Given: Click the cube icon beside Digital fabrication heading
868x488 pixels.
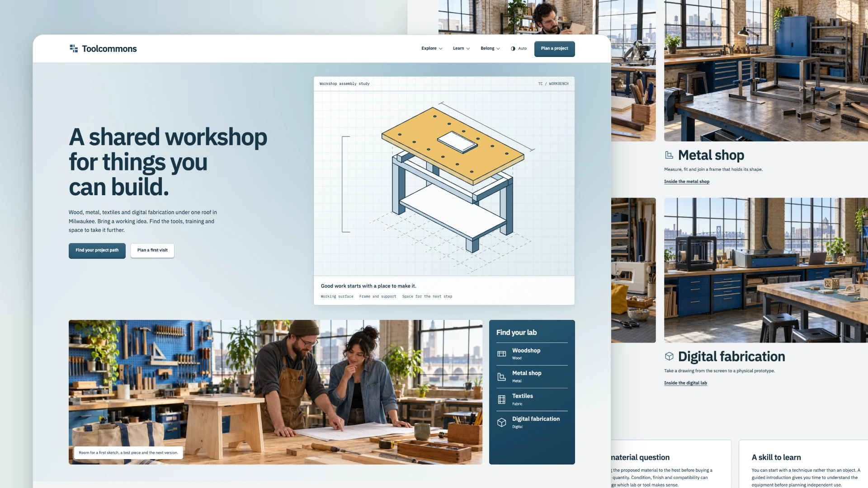Looking at the screenshot, I should [x=669, y=356].
